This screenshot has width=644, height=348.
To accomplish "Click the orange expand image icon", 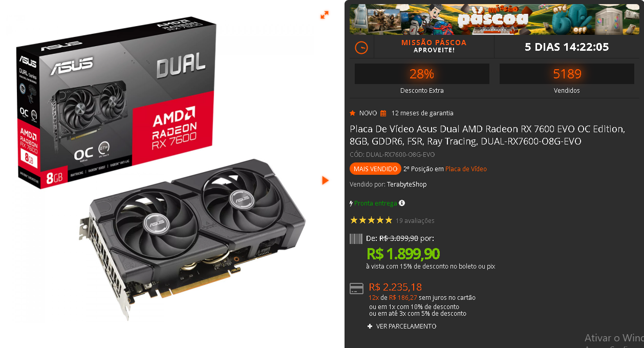I will [324, 15].
